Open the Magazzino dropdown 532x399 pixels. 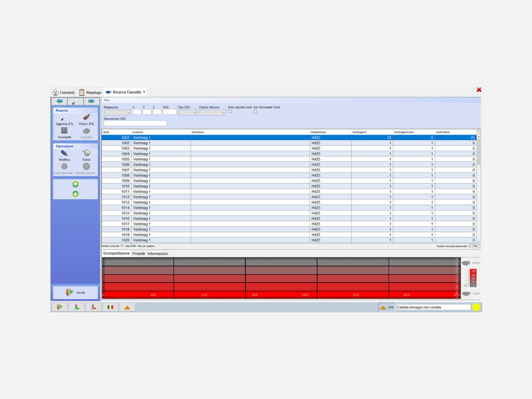(117, 113)
